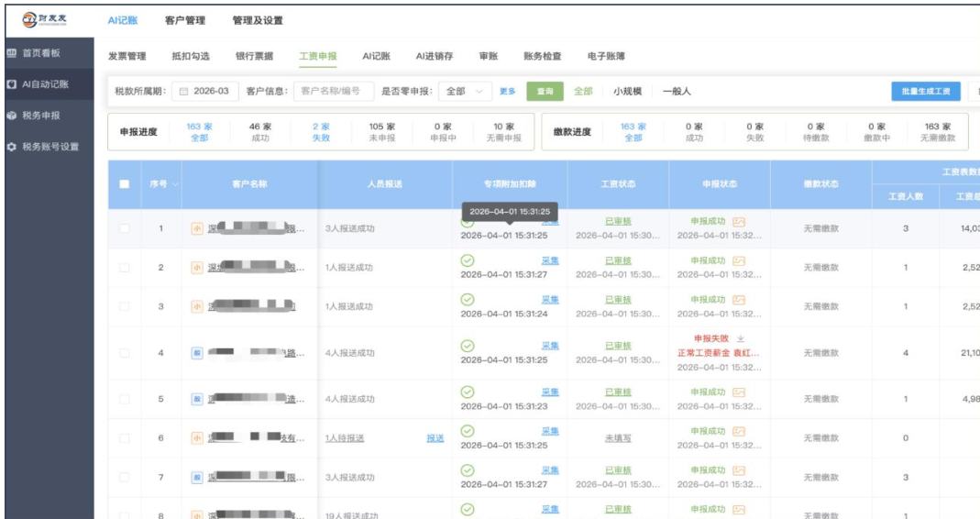Switch to the 账务检查 tab

coord(543,56)
